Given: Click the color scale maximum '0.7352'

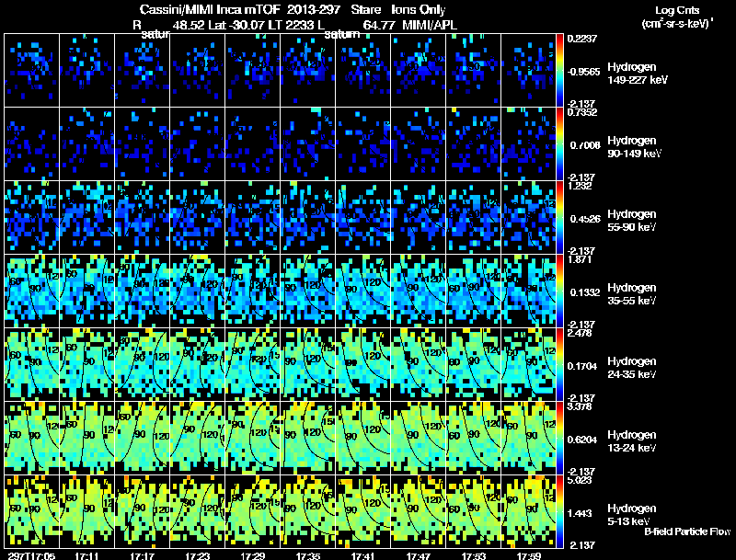Looking at the screenshot, I should [582, 112].
